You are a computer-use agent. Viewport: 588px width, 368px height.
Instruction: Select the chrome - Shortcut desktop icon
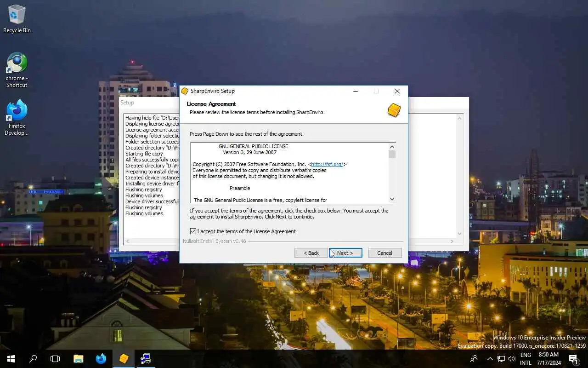click(17, 70)
